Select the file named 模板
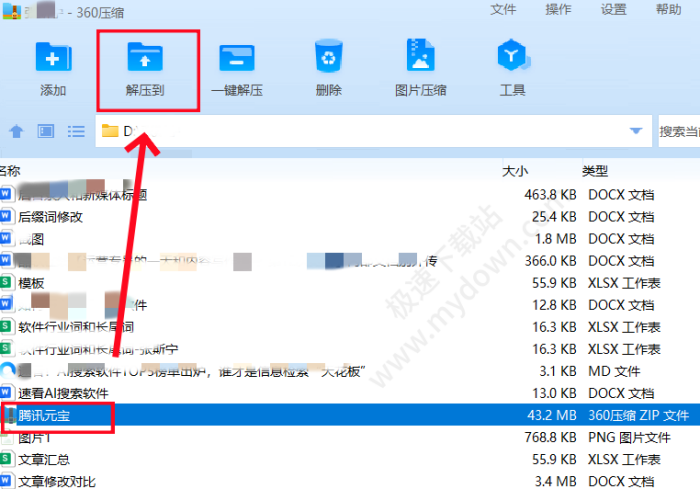700x489 pixels. coord(31,283)
